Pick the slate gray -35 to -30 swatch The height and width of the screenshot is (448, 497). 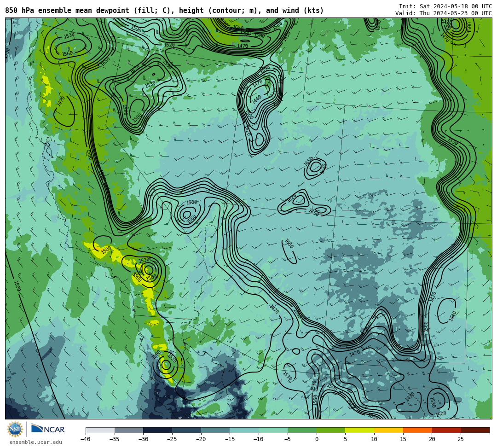click(x=129, y=430)
